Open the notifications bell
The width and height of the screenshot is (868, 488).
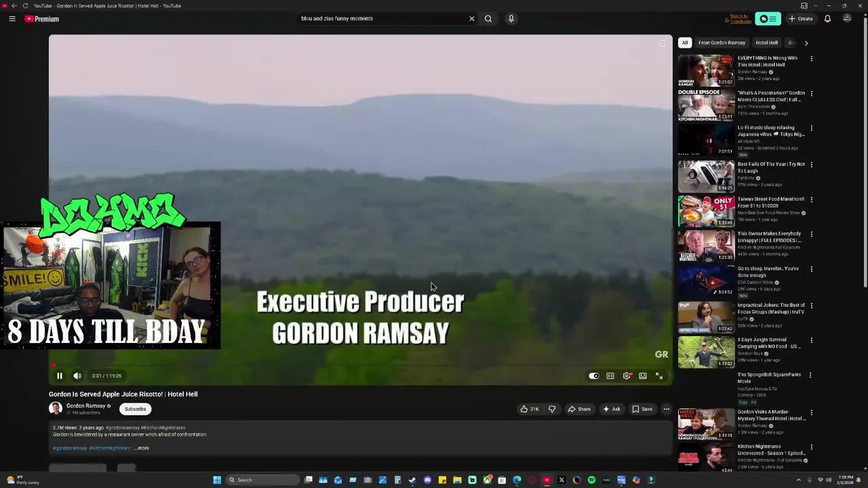827,19
